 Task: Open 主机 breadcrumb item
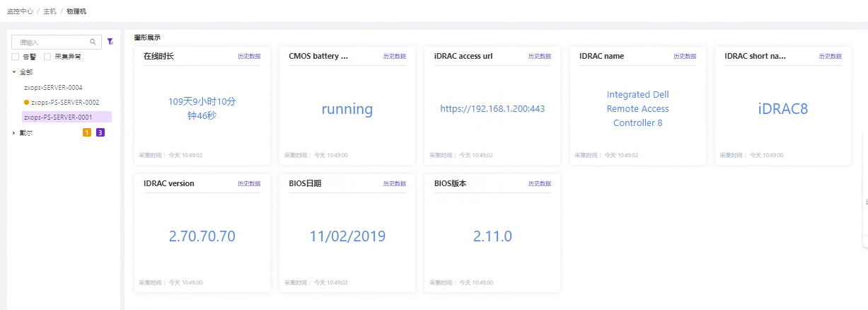pyautogui.click(x=50, y=11)
